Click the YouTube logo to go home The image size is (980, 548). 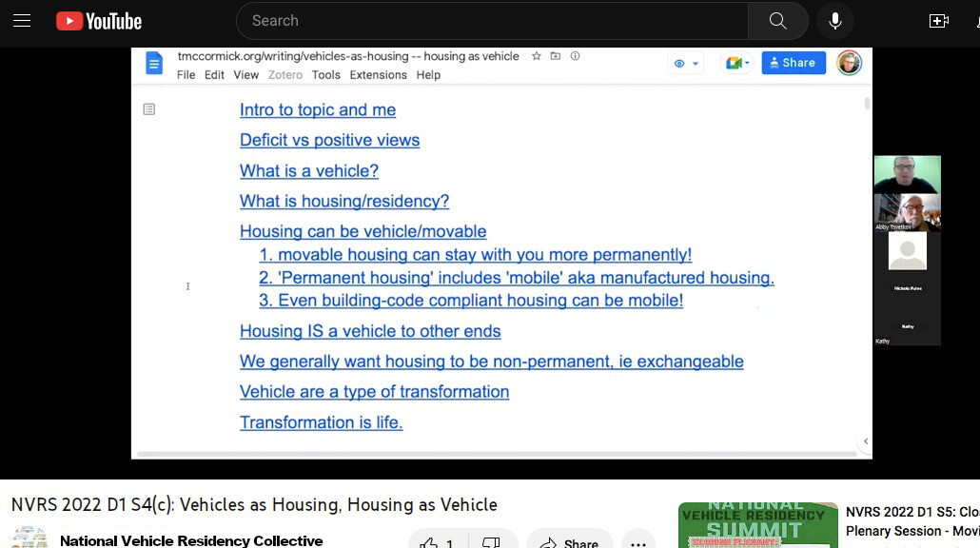click(x=99, y=21)
